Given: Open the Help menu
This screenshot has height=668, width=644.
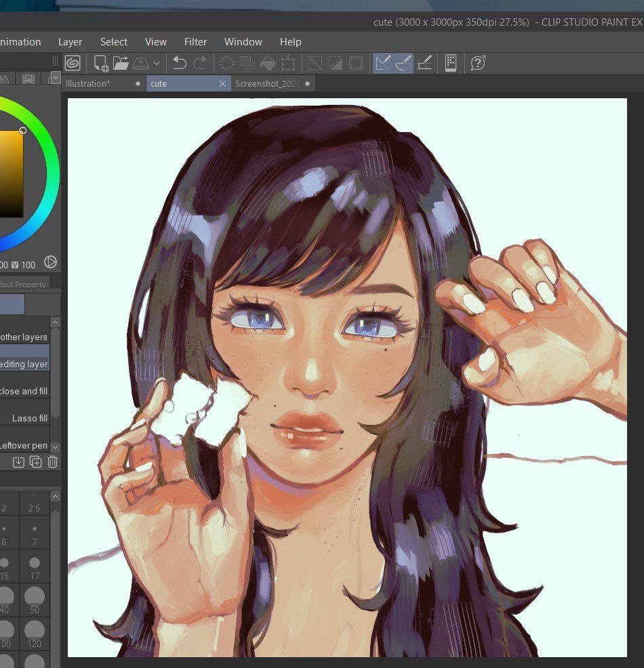Looking at the screenshot, I should click(x=291, y=42).
